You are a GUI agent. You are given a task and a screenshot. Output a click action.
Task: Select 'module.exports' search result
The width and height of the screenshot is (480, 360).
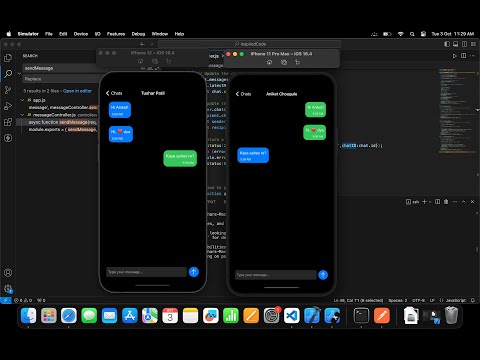62,129
